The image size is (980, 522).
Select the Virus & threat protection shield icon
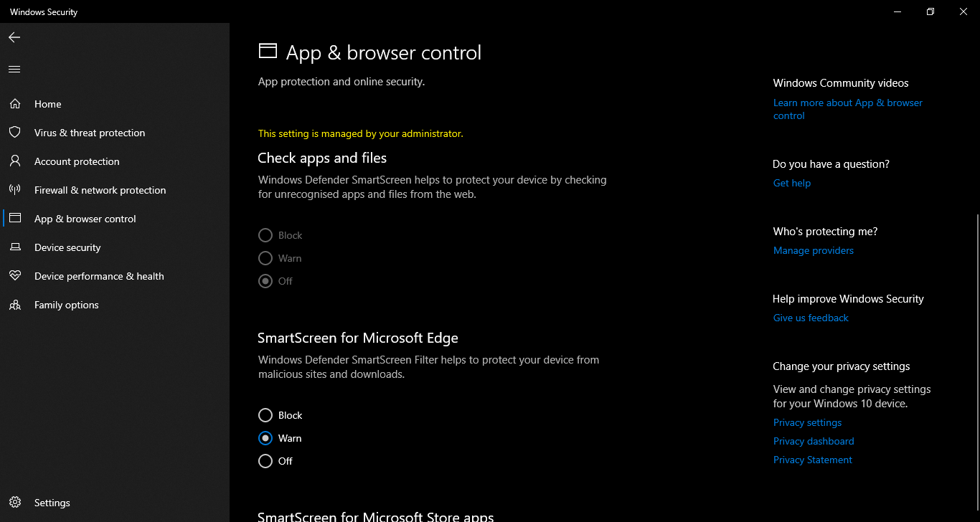15,133
